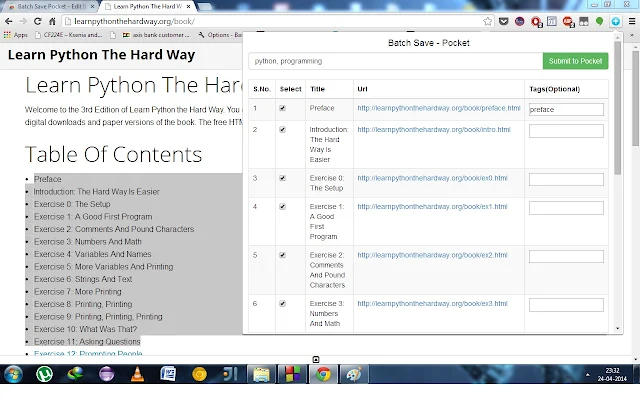Show hidden system tray icons arrow
This screenshot has height=400, width=640.
[588, 374]
